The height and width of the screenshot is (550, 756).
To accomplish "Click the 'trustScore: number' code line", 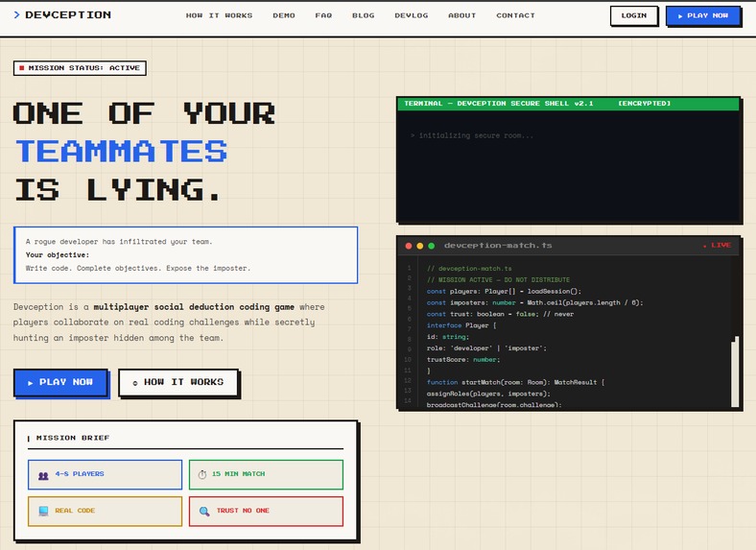I will (463, 359).
